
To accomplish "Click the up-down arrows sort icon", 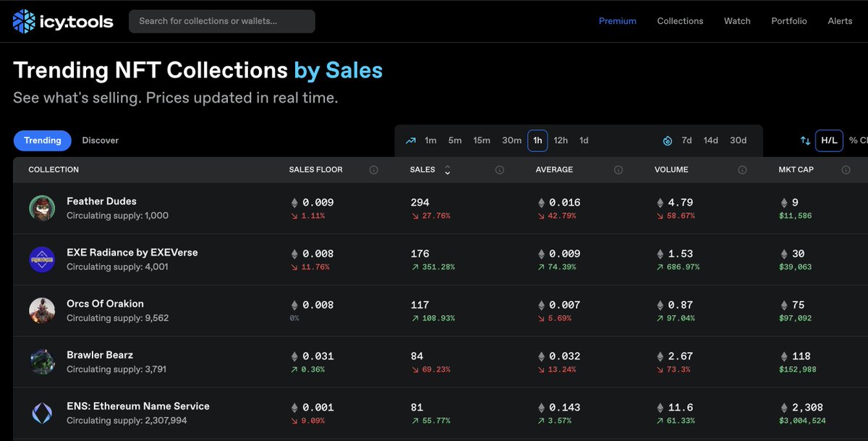I will [805, 140].
